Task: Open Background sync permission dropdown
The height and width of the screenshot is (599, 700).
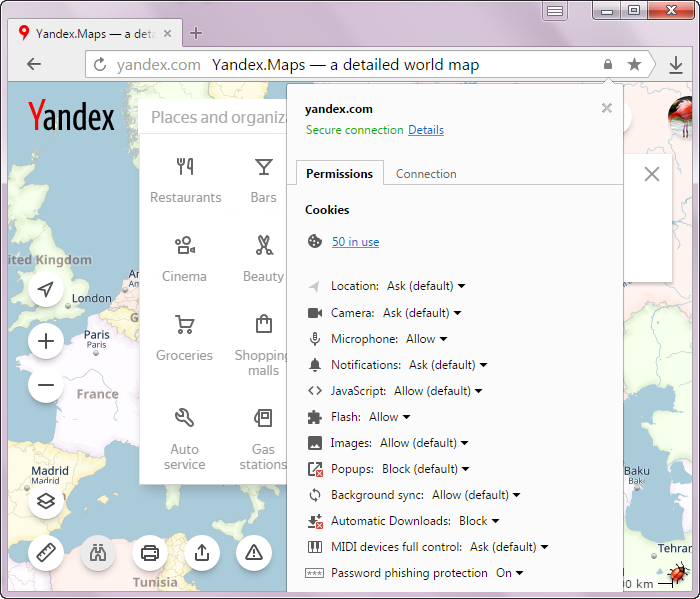Action: (x=476, y=495)
